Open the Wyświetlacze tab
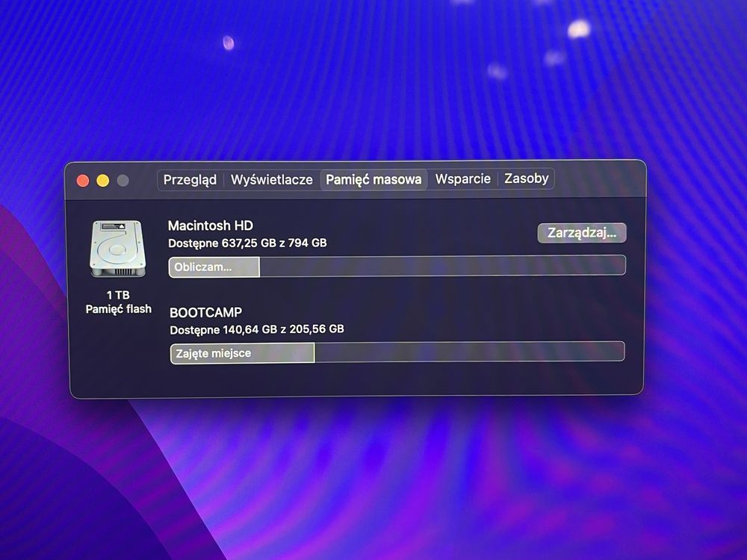 [x=272, y=180]
